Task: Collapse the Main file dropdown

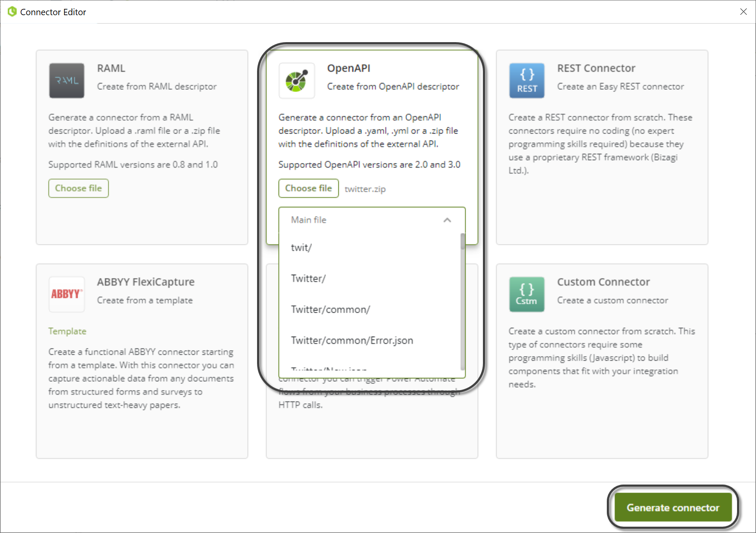Action: (448, 220)
